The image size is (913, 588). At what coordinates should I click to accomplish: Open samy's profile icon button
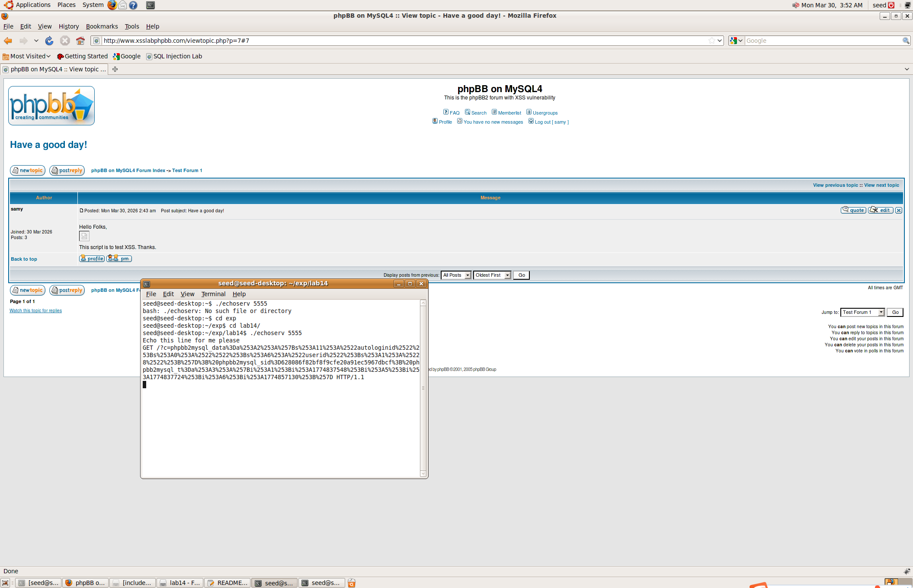click(92, 259)
